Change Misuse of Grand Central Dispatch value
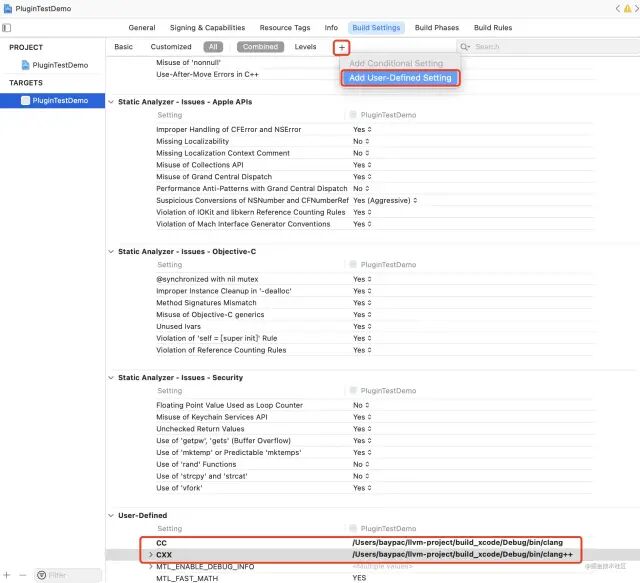 (362, 177)
